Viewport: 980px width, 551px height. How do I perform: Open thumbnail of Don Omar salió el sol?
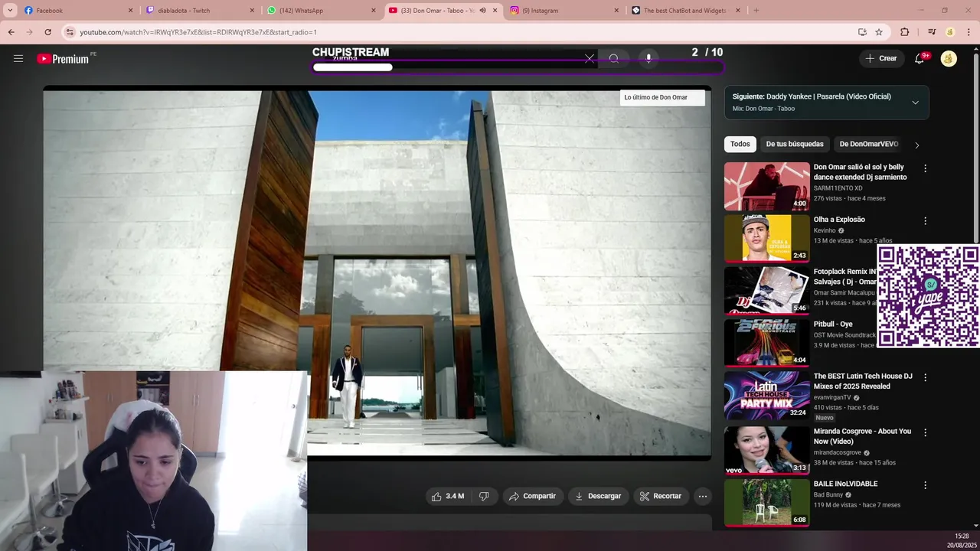(x=766, y=186)
